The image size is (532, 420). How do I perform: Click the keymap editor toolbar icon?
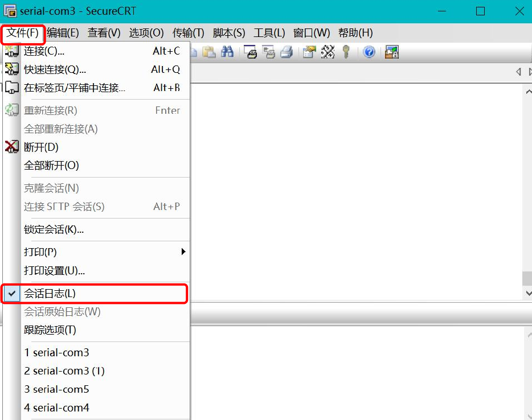(328, 52)
